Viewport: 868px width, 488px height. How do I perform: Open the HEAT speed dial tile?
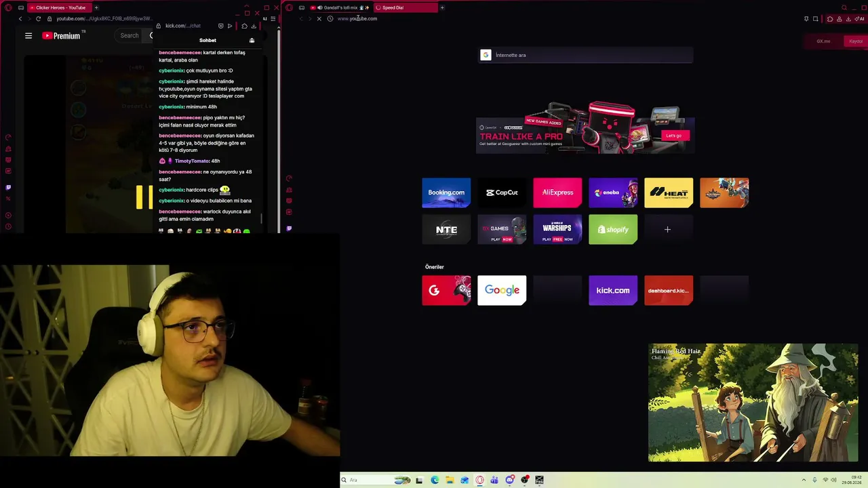(x=669, y=192)
